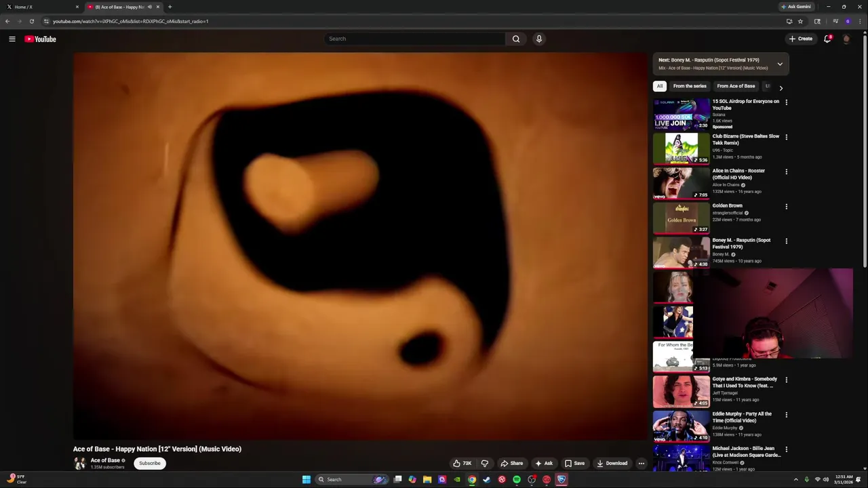Open Alice In Chains Rooster thumbnail
The image size is (868, 488).
click(x=681, y=183)
